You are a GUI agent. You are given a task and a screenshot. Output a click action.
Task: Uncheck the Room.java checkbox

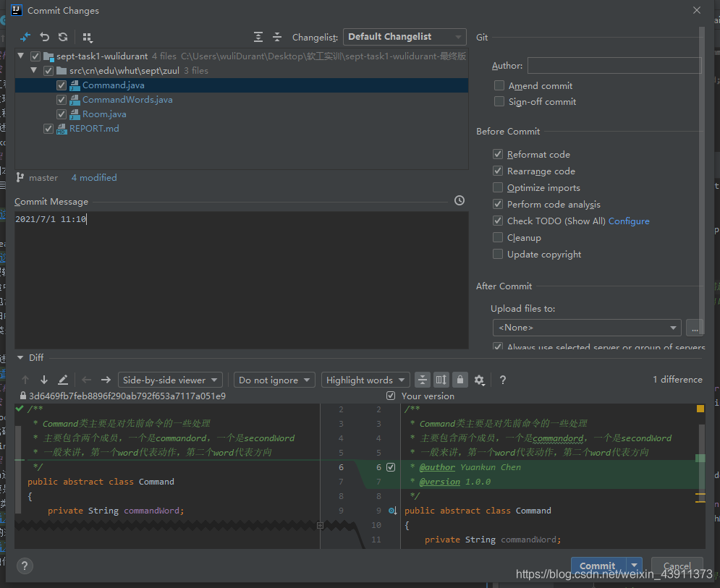point(61,114)
